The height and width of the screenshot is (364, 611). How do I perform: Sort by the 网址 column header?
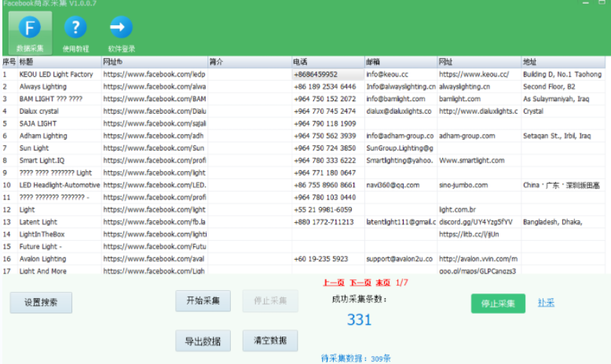click(x=479, y=62)
